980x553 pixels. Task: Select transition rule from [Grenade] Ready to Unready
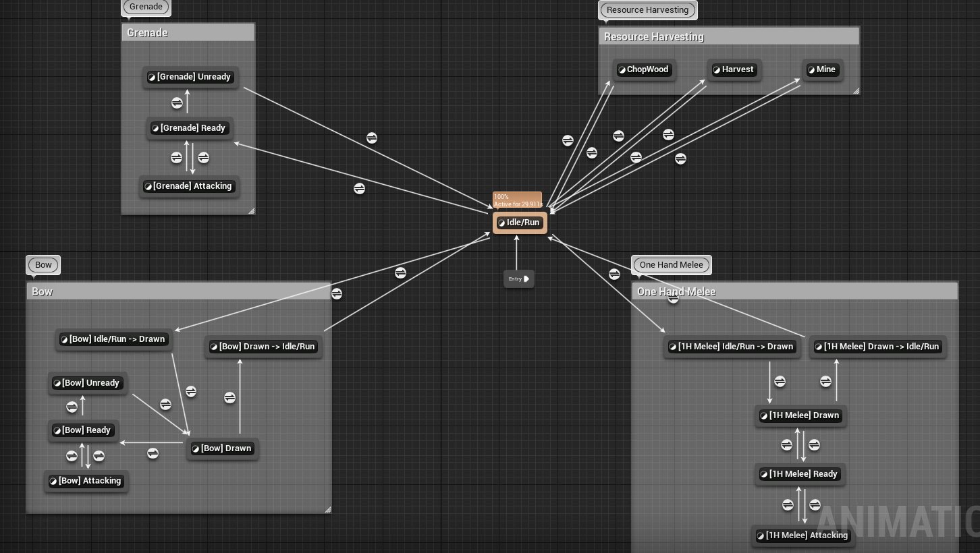177,103
